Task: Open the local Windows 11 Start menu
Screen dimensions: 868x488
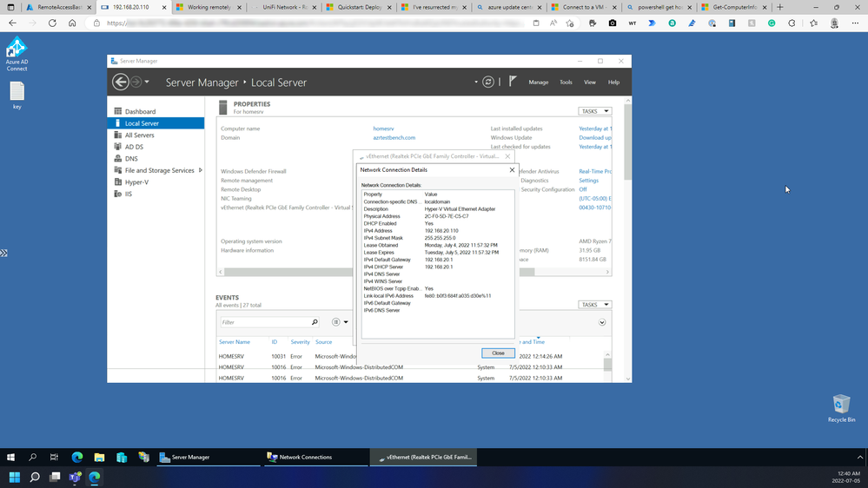Action: [x=15, y=477]
